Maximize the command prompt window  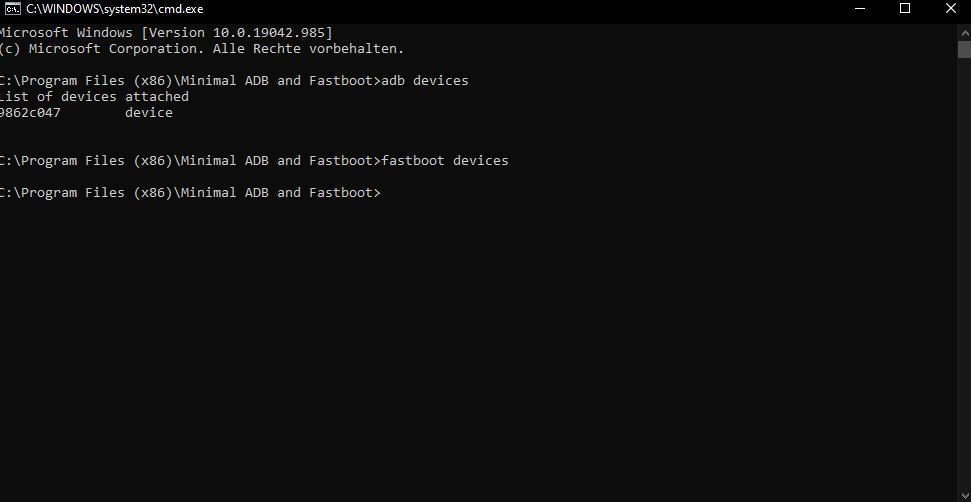click(x=905, y=9)
